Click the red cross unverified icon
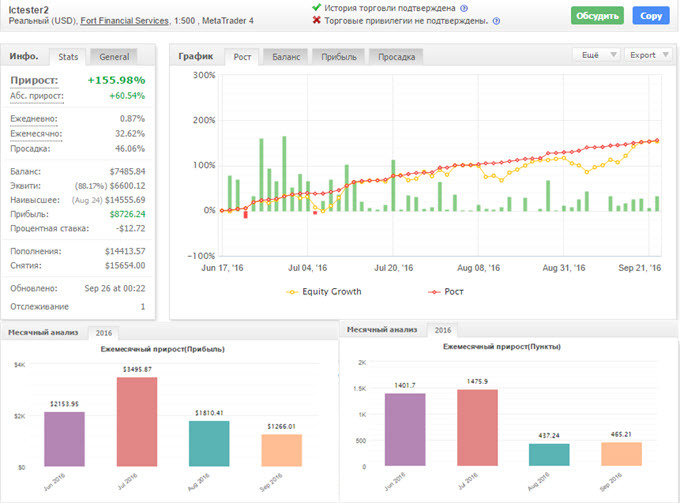This screenshot has height=503, width=680. (317, 20)
